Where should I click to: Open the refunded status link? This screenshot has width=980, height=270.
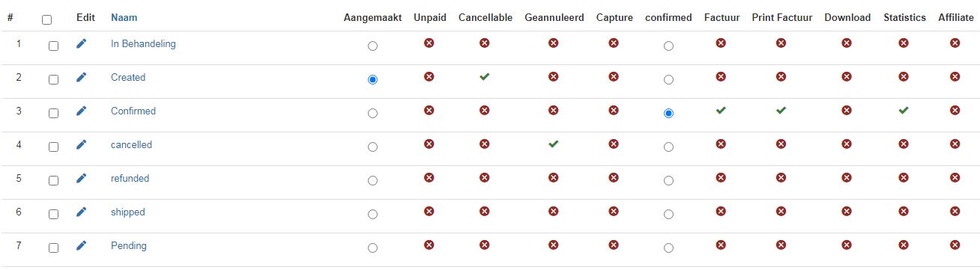[x=130, y=178]
